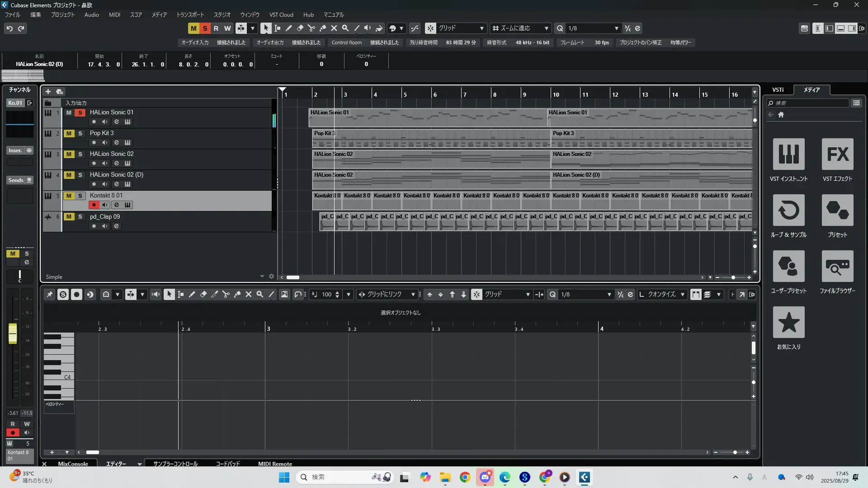Mute the Pop Kit 3 track
The height and width of the screenshot is (488, 868).
[69, 133]
